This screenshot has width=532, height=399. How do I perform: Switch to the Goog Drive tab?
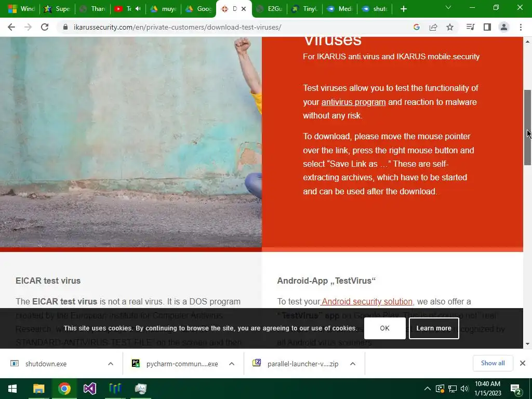(x=199, y=9)
